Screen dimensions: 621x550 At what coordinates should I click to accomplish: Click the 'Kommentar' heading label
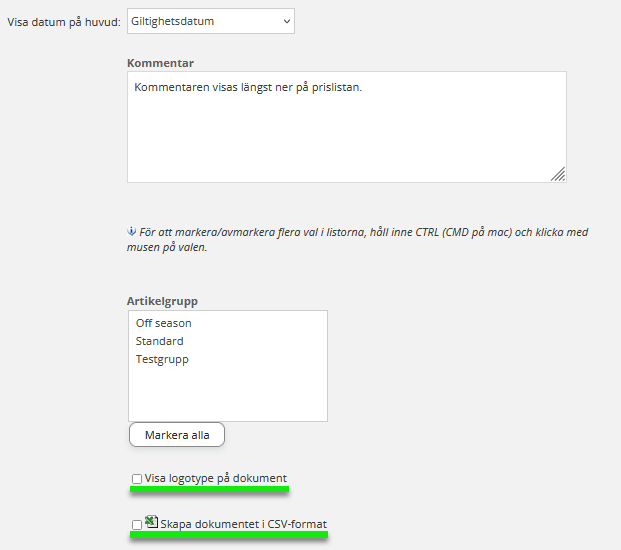pyautogui.click(x=160, y=63)
